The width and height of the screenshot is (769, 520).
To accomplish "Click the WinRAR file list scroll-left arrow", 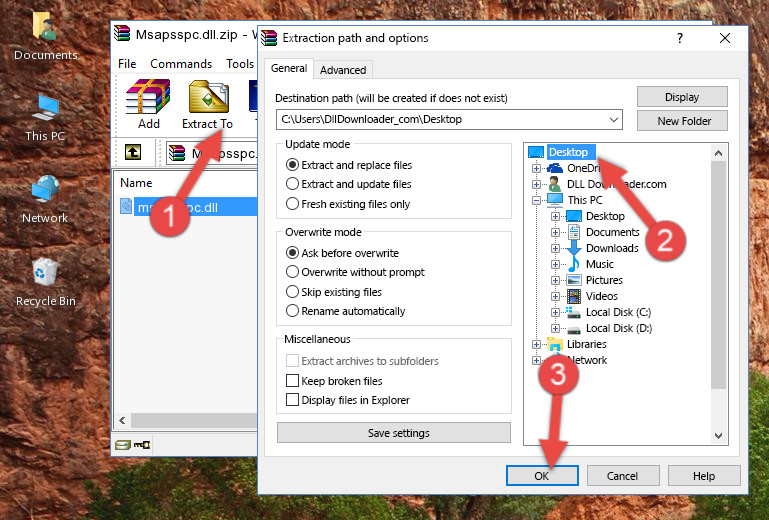I will click(x=123, y=420).
